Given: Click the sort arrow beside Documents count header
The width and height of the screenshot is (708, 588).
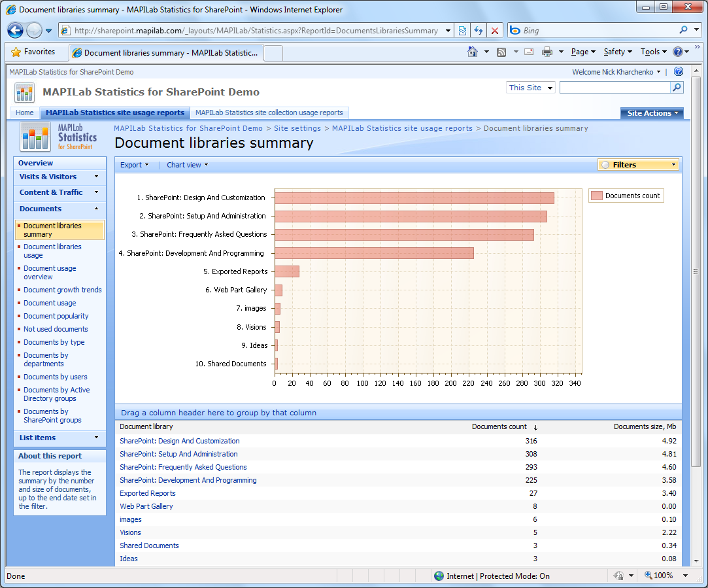Looking at the screenshot, I should click(x=535, y=427).
